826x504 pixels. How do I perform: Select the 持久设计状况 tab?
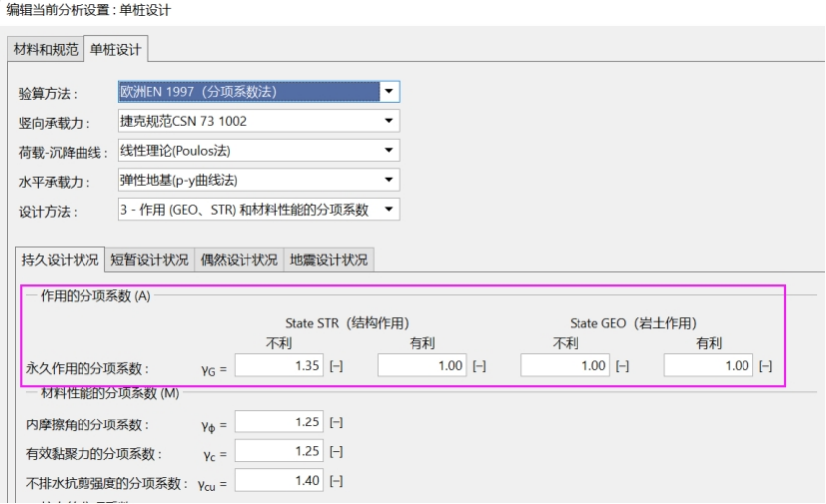click(x=61, y=260)
